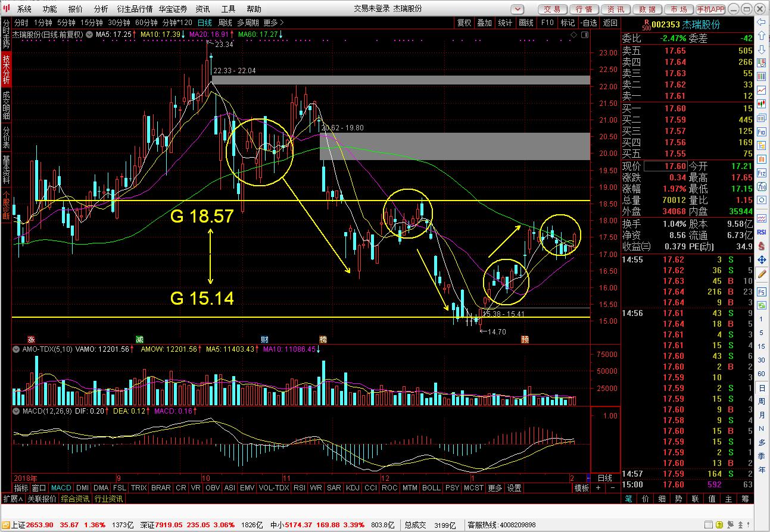Open the 工具 menu
This screenshot has width=770, height=532.
click(228, 9)
